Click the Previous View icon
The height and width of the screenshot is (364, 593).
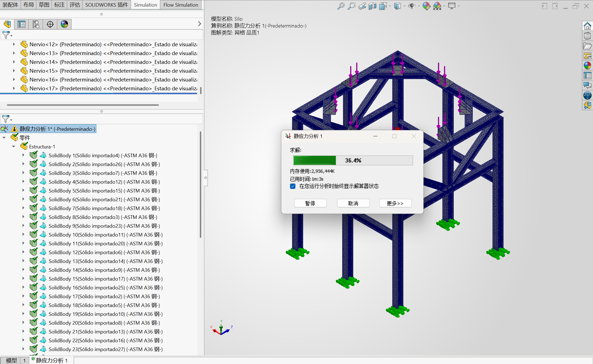362,6
